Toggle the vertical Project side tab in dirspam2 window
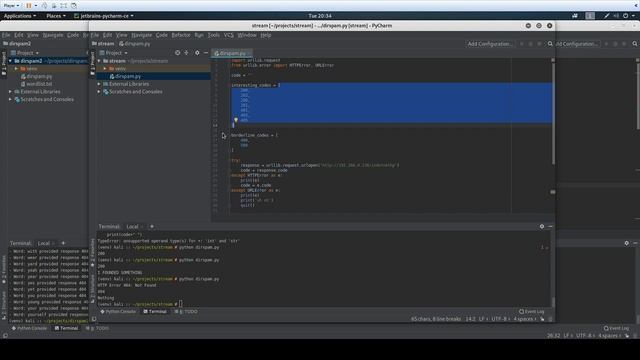This screenshot has width=640, height=360. [x=4, y=63]
